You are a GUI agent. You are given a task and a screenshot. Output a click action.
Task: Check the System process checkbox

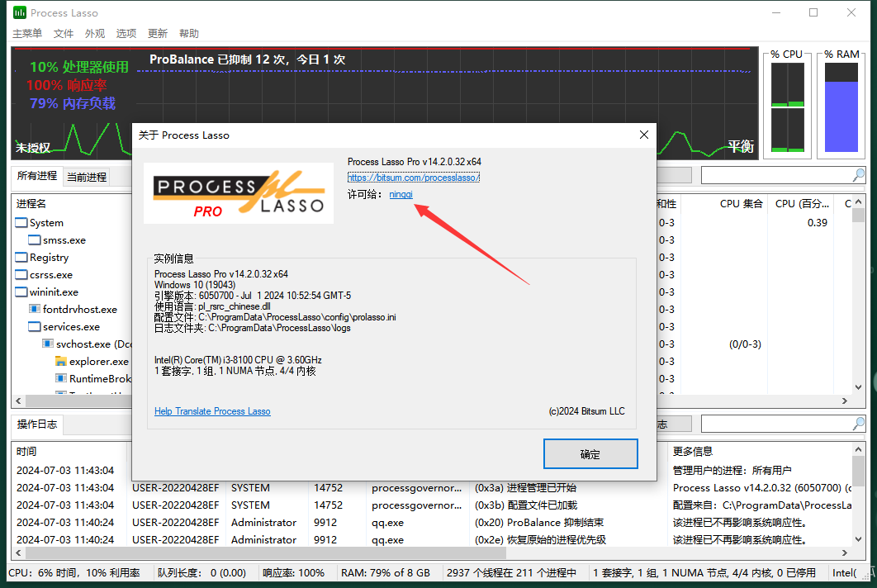coord(21,222)
